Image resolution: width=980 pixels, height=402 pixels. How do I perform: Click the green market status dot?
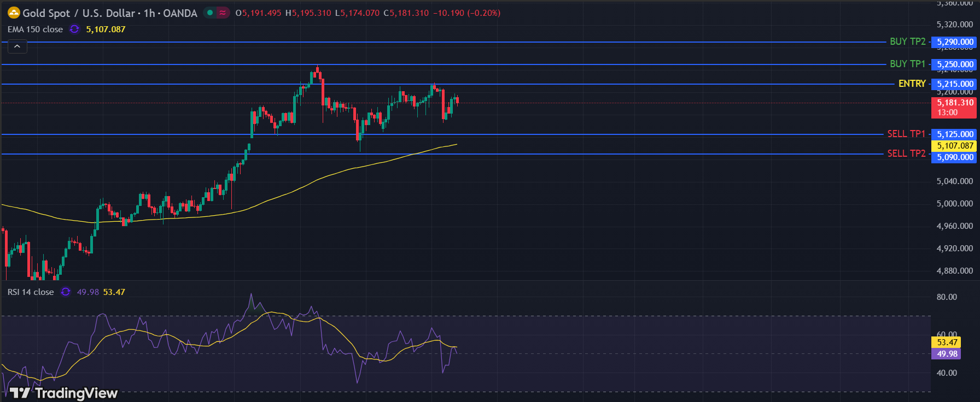(210, 13)
